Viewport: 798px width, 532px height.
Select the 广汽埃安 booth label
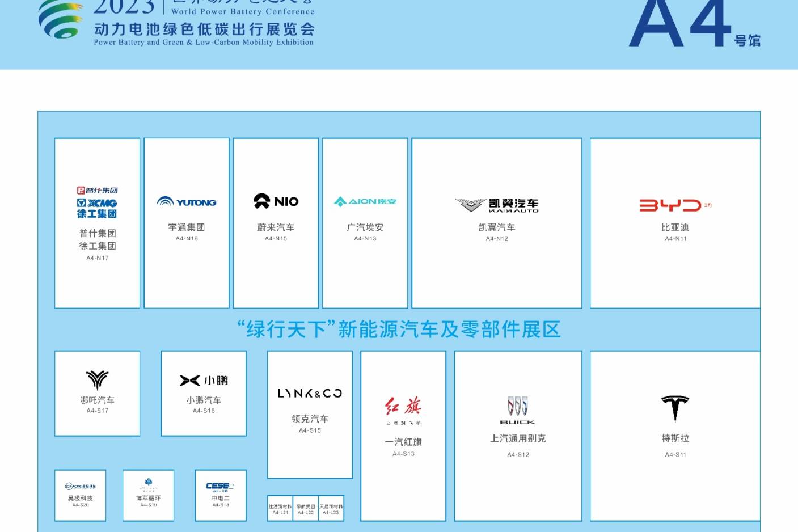point(365,227)
